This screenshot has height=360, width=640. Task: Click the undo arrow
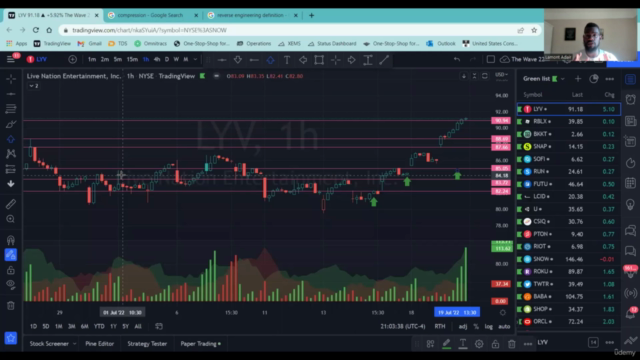tap(457, 60)
